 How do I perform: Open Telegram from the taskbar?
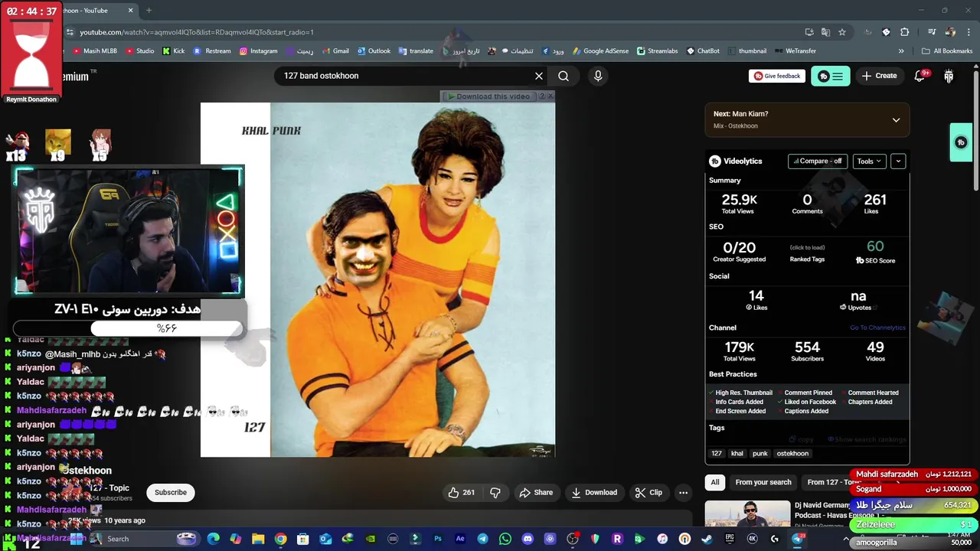pos(482,539)
